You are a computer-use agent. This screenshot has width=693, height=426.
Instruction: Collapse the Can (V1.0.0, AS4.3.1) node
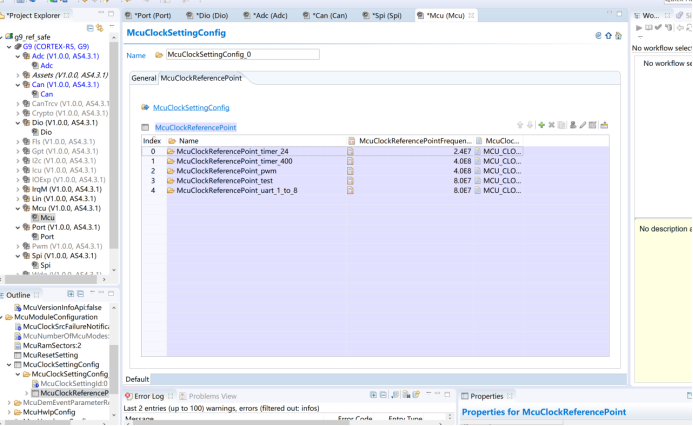point(18,85)
